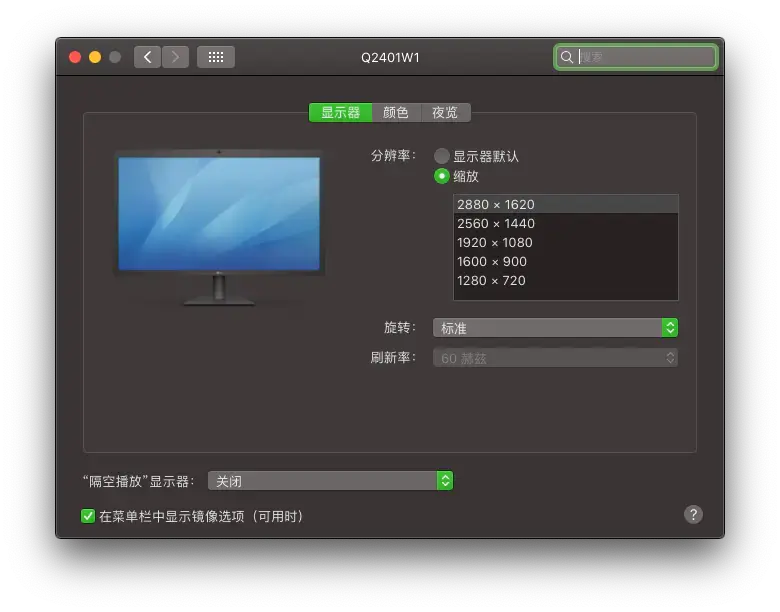Choose 1600 × 900 resolution
780x612 pixels.
coord(566,262)
